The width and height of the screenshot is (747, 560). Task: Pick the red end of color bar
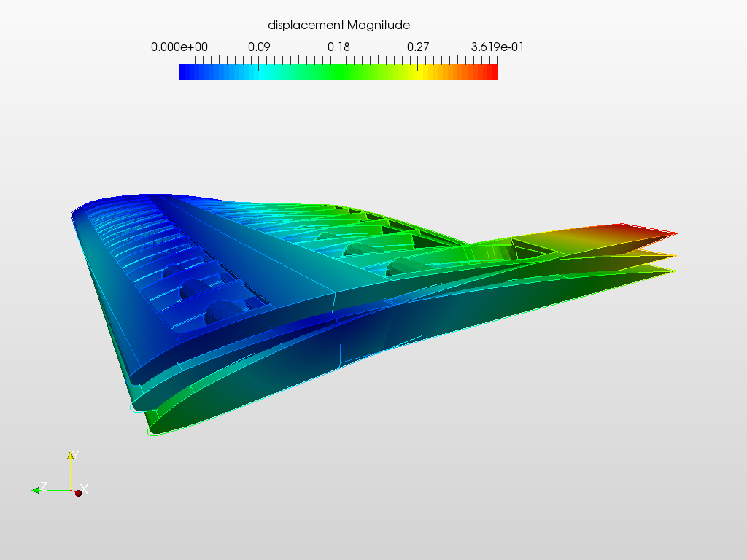[x=491, y=72]
